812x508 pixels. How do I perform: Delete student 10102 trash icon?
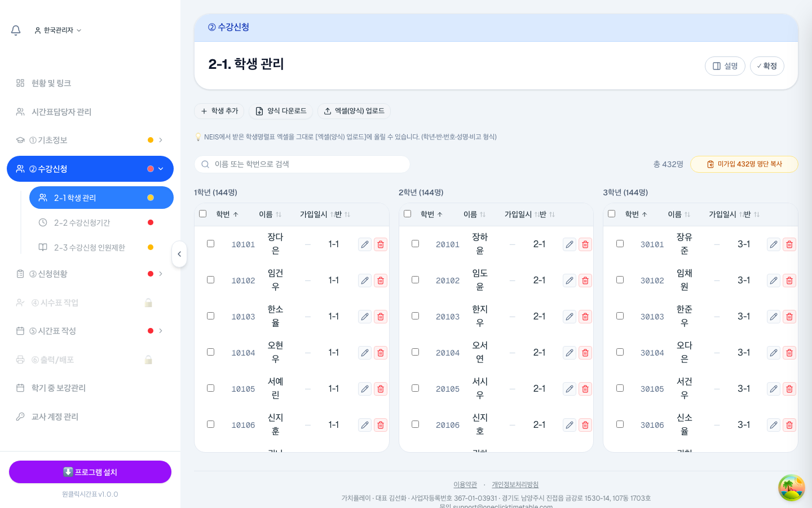click(381, 281)
